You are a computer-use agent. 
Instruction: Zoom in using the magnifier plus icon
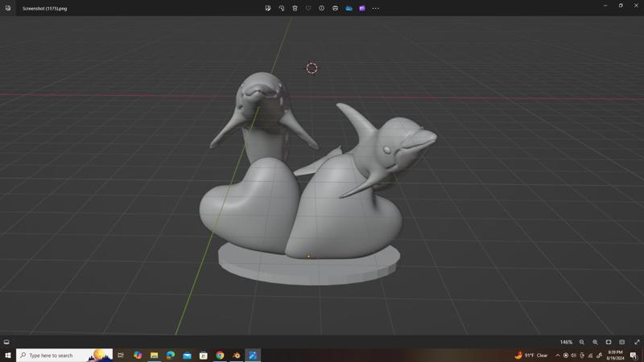595,342
